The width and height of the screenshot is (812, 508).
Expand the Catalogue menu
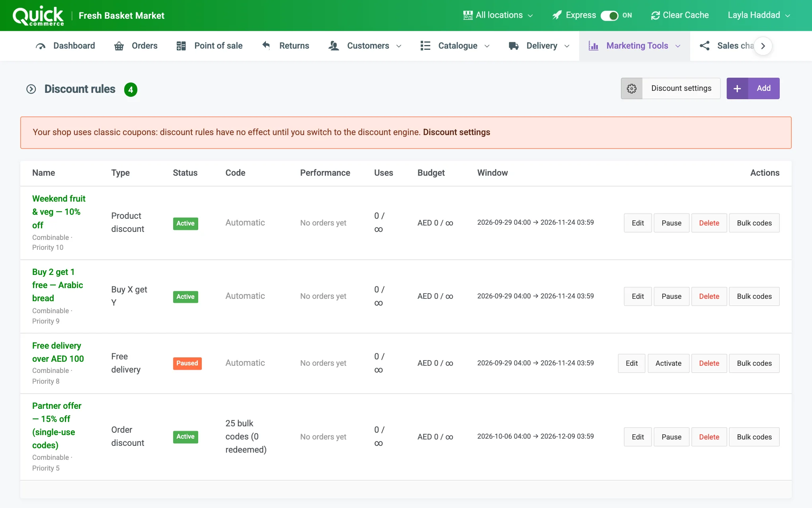coord(455,46)
